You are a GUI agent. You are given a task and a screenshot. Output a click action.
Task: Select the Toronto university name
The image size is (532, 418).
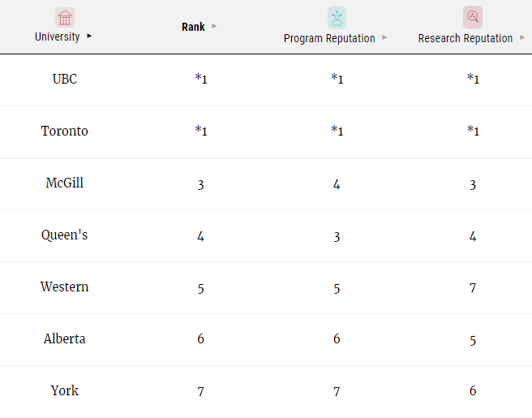pyautogui.click(x=64, y=131)
